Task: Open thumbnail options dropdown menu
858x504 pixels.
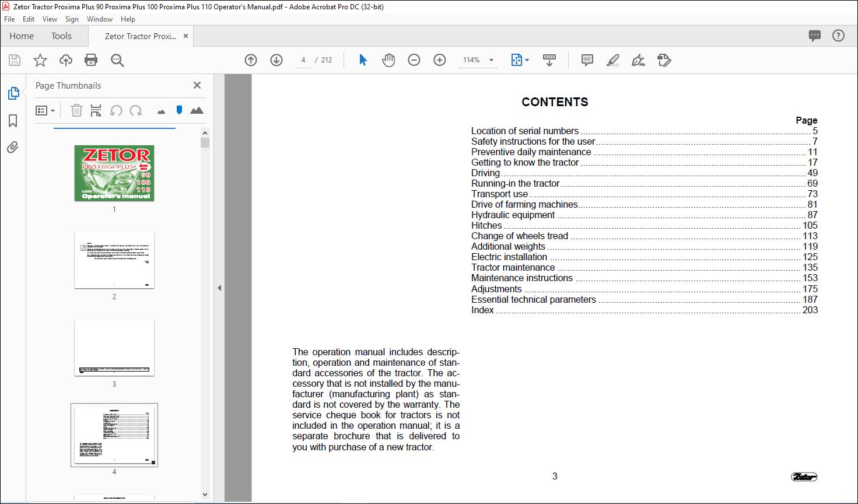Action: [45, 110]
